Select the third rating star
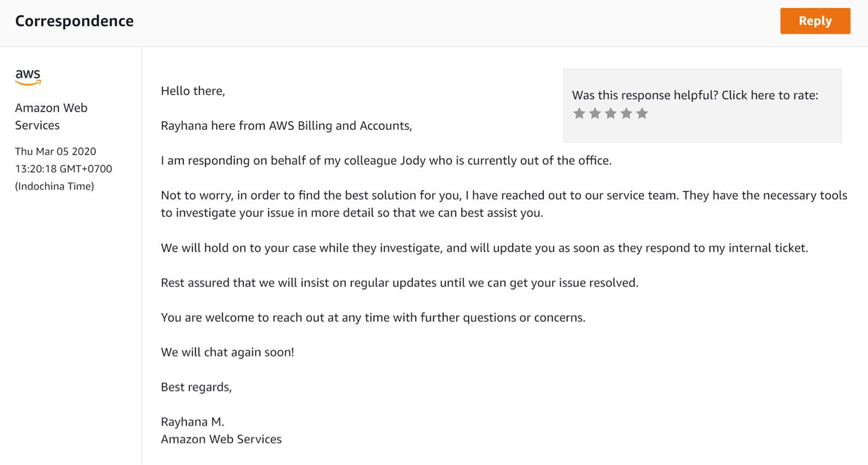The width and height of the screenshot is (868, 465). (x=610, y=113)
